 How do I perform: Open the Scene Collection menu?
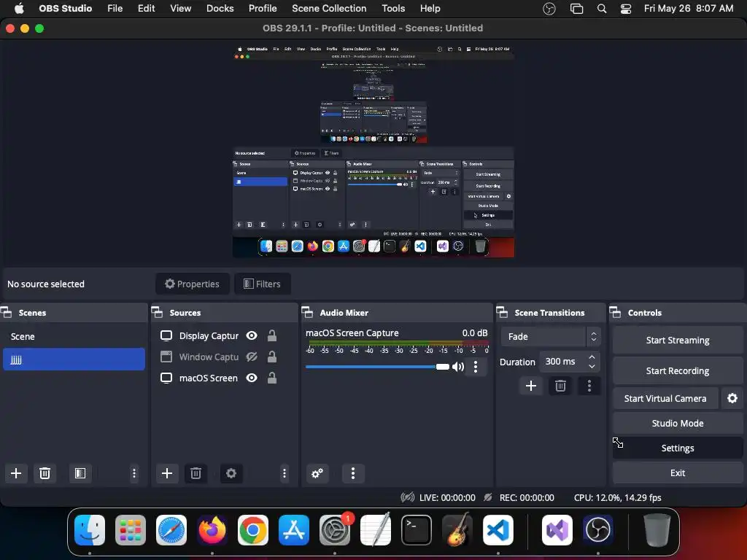coord(329,9)
